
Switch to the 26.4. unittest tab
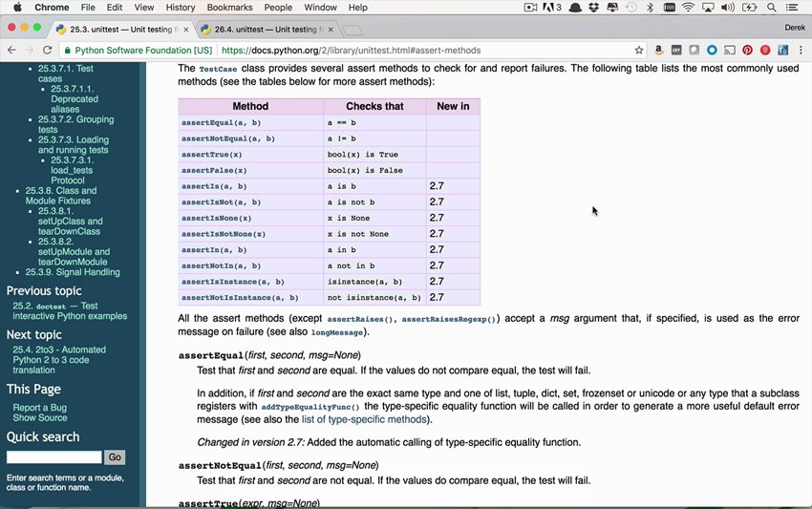click(x=266, y=30)
